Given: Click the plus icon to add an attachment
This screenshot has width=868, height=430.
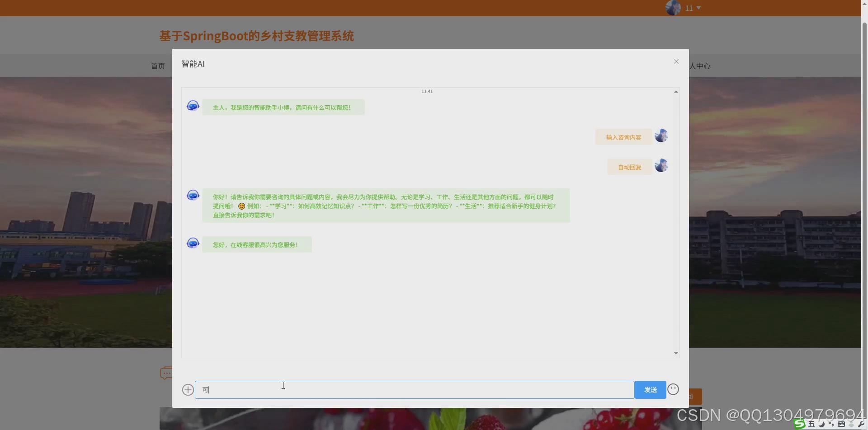Looking at the screenshot, I should tap(188, 389).
